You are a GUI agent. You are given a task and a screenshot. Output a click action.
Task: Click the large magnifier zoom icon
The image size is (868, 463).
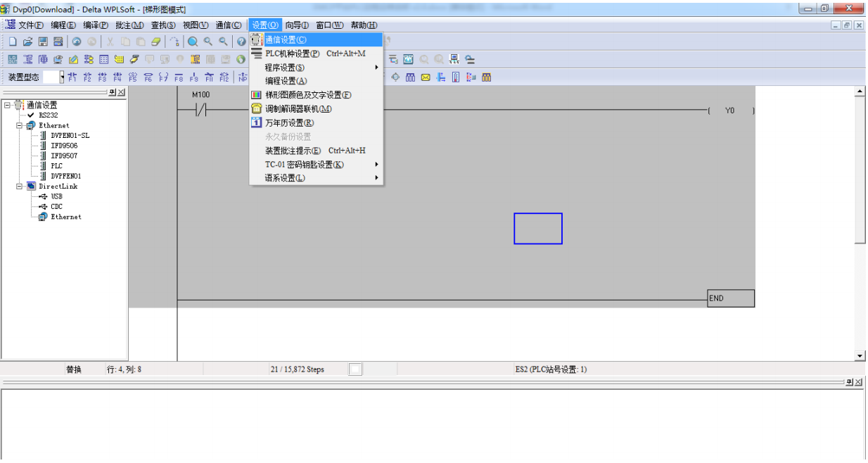click(x=193, y=42)
